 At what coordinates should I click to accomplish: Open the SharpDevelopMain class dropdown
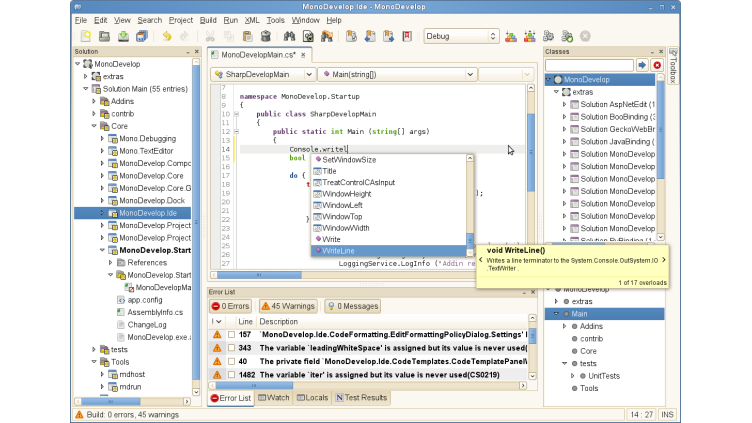tap(263, 74)
